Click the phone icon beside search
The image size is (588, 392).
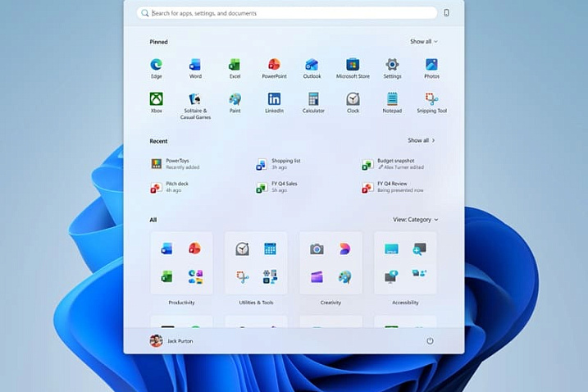click(x=446, y=13)
